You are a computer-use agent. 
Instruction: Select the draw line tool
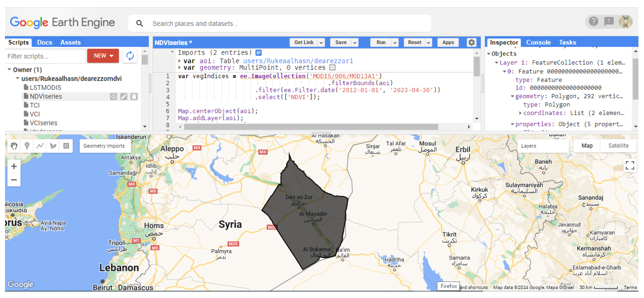[x=40, y=146]
